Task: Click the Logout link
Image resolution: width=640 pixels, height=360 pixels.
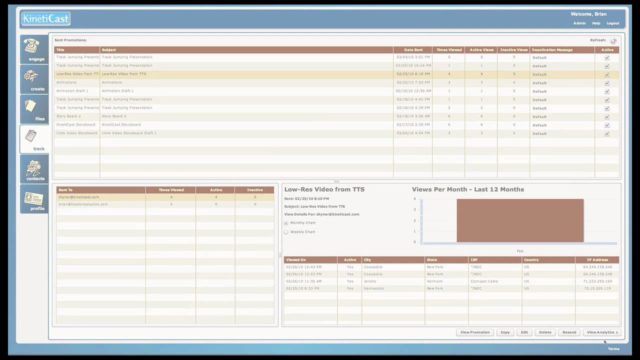Action: coord(613,23)
